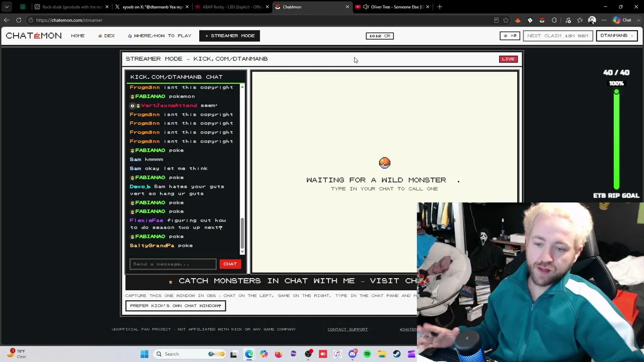This screenshot has height=362, width=644.
Task: Click the x2 multiplier badge
Action: pos(510,36)
